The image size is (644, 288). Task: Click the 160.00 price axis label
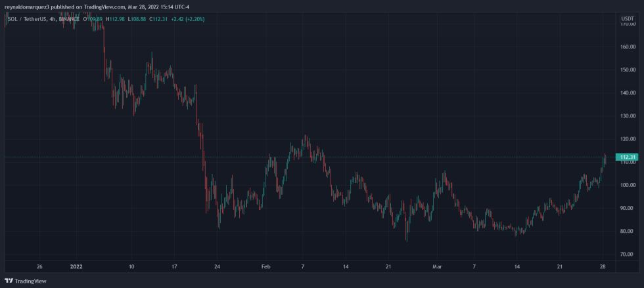(x=628, y=47)
